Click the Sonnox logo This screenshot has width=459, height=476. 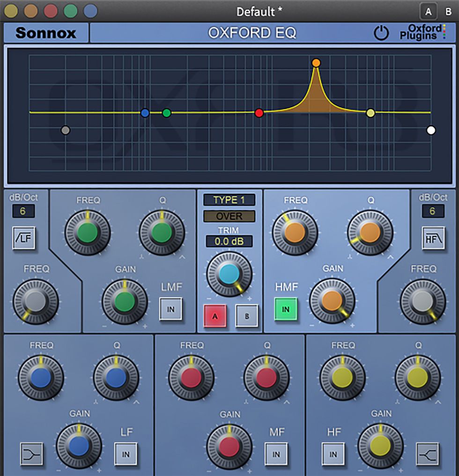tap(46, 33)
